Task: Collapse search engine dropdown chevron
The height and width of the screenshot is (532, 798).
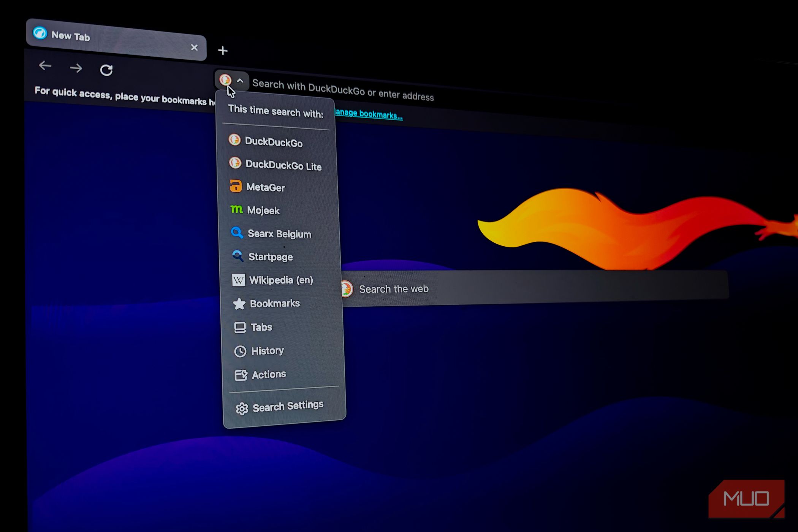Action: pos(240,81)
